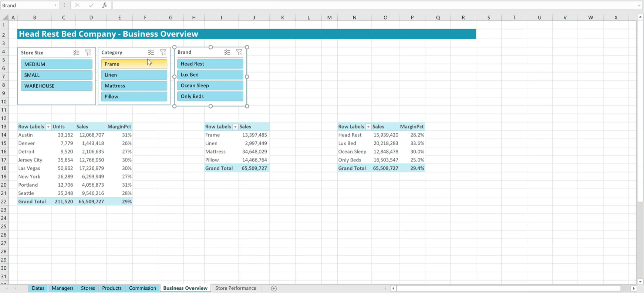The image size is (644, 293).
Task: Toggle multi-select in Category slicer
Action: coord(151,53)
